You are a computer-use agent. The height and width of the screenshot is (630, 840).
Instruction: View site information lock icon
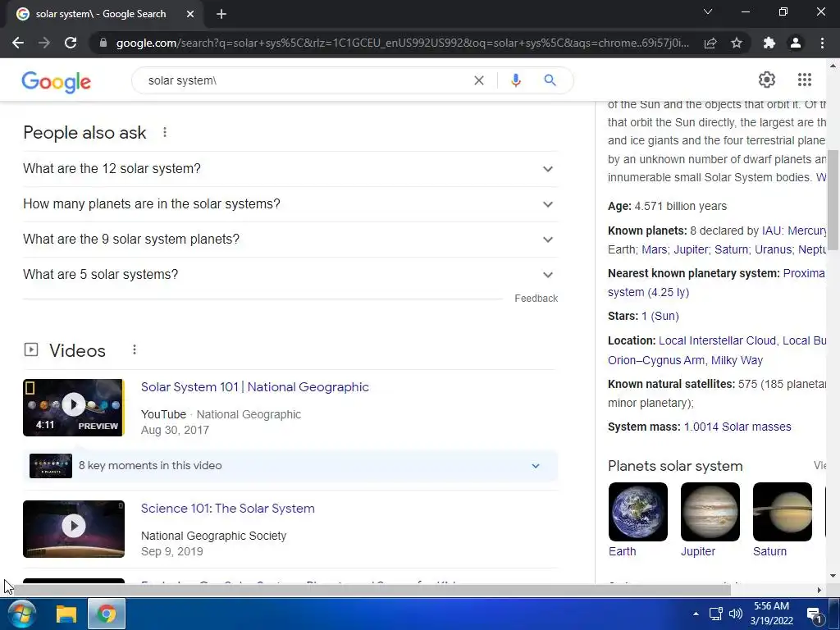coord(103,43)
